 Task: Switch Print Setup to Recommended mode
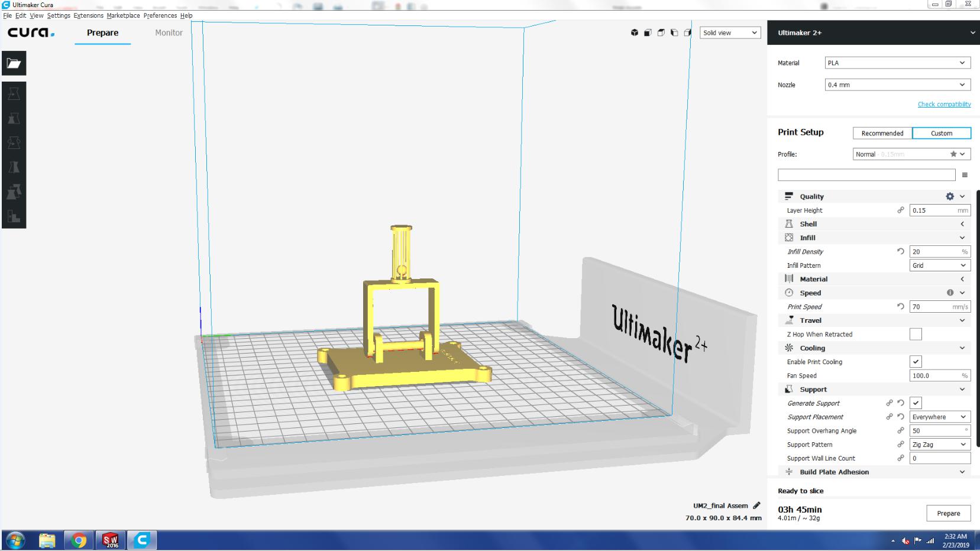(x=882, y=133)
